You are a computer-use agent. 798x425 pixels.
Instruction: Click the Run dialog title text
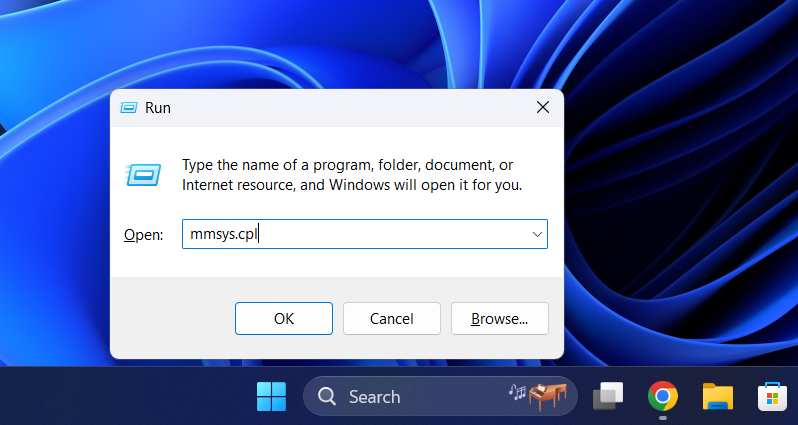coord(158,108)
